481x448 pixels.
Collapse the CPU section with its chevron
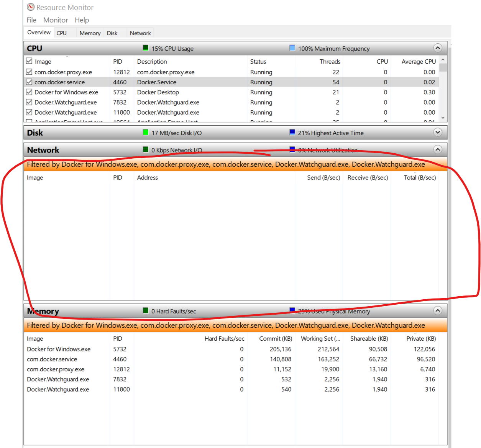pyautogui.click(x=438, y=48)
